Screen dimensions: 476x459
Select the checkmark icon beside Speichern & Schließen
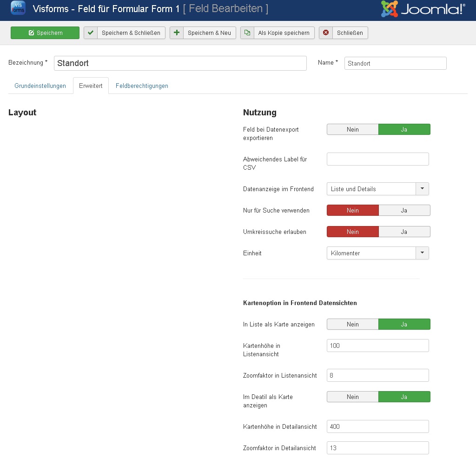(91, 33)
